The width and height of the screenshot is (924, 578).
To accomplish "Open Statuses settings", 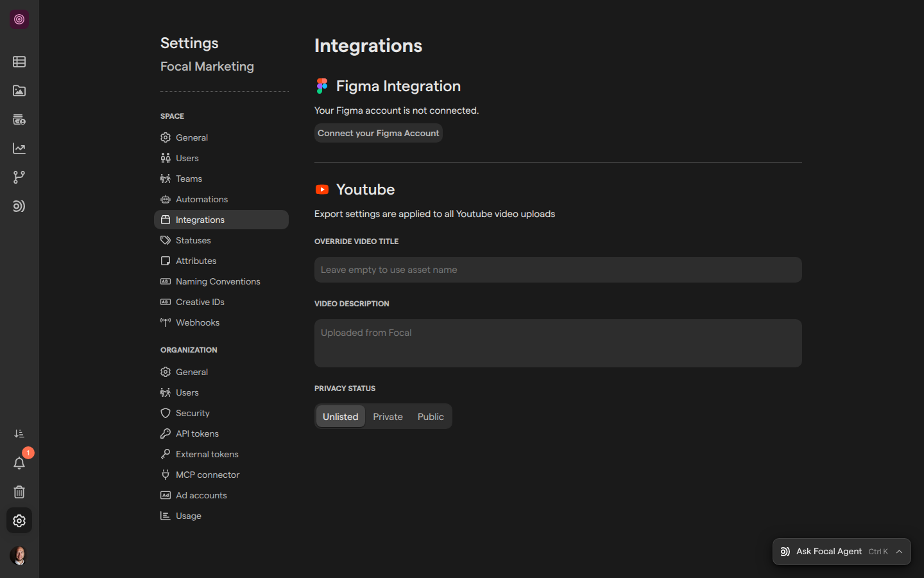I will pyautogui.click(x=221, y=240).
